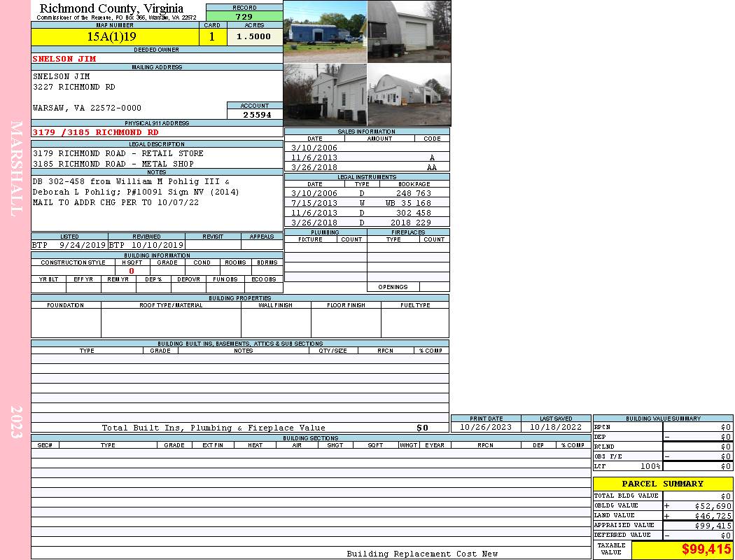Click reviewed date 10/10/2019
735x560 pixels.
pyautogui.click(x=157, y=245)
